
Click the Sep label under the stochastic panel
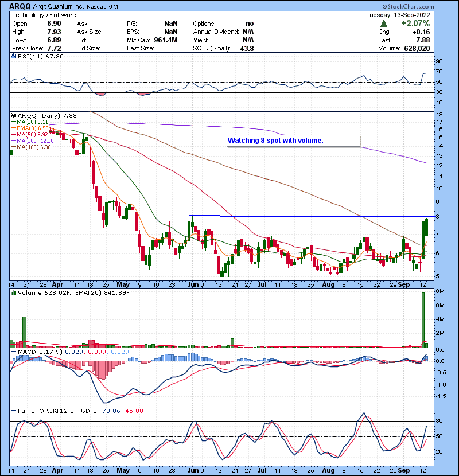point(404,470)
